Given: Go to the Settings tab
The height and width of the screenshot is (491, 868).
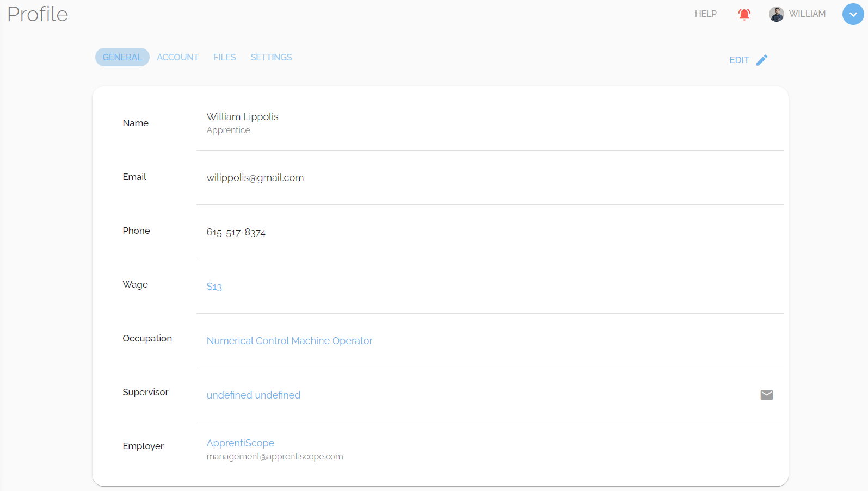Looking at the screenshot, I should tap(271, 57).
